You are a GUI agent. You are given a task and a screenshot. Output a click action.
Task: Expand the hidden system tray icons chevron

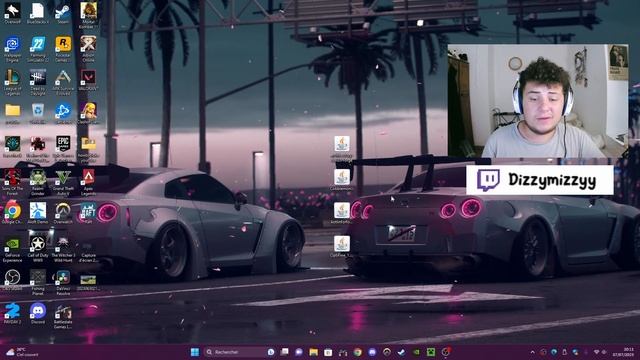[x=532, y=352]
